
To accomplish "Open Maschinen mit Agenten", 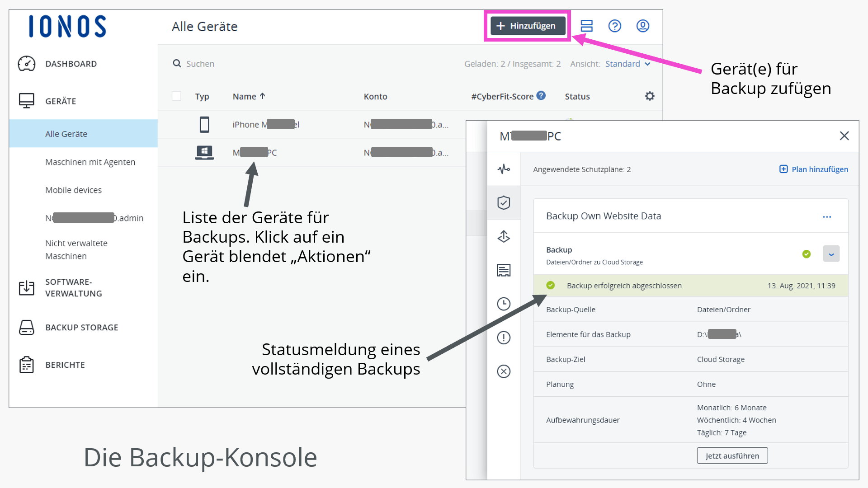I will coord(90,162).
